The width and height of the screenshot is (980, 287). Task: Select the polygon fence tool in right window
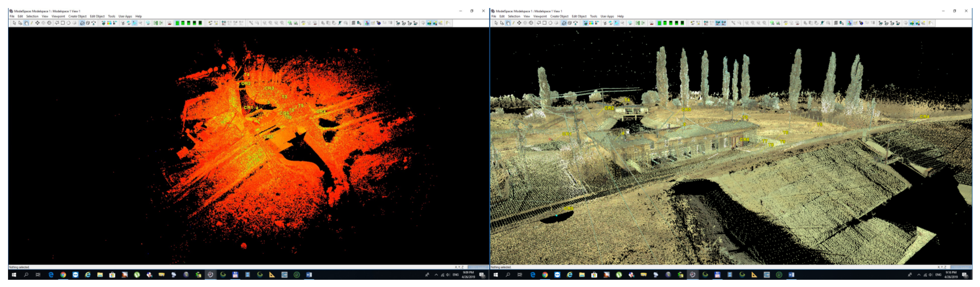point(539,23)
